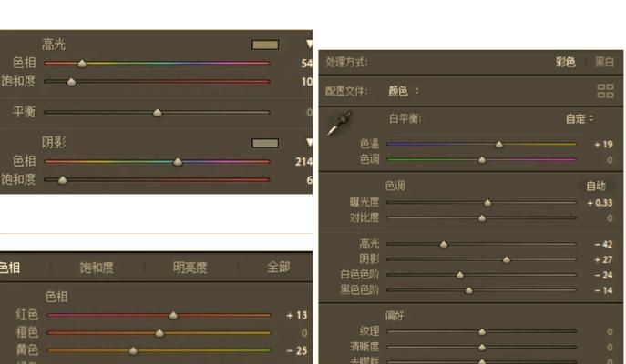
Task: Click the 对比度 slider handle
Action: point(482,218)
